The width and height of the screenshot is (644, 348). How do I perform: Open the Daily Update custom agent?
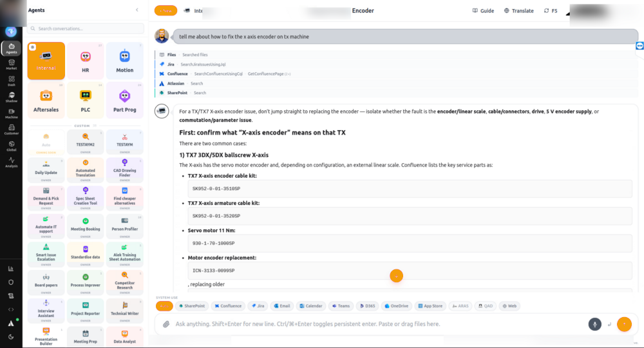click(46, 169)
